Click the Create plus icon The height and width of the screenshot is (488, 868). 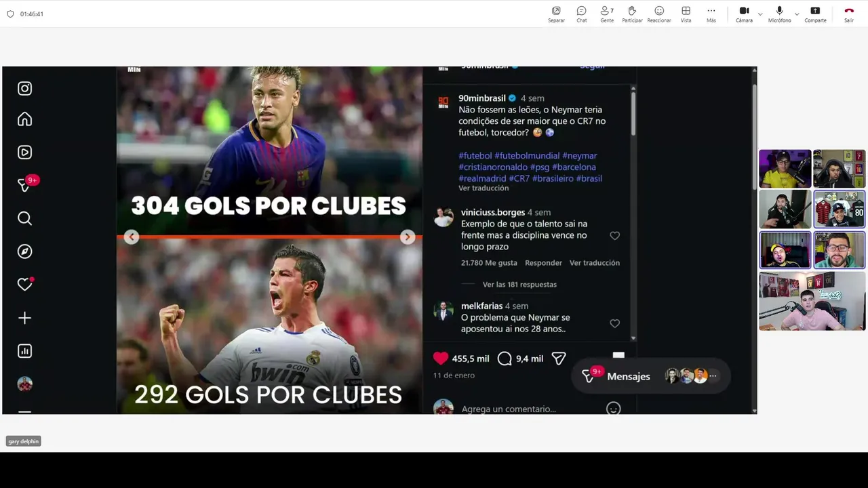tap(24, 318)
